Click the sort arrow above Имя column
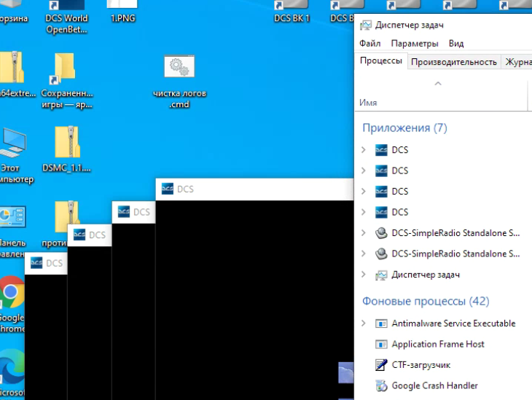This screenshot has height=400, width=532. (x=438, y=84)
